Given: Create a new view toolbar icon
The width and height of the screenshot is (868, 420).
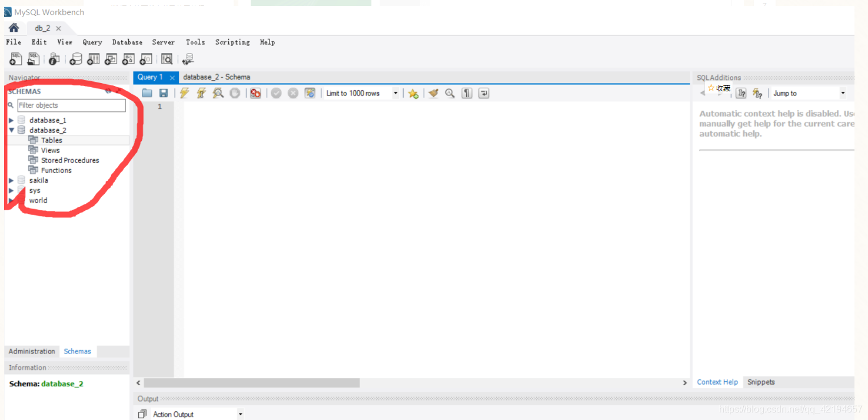Looking at the screenshot, I should point(111,59).
